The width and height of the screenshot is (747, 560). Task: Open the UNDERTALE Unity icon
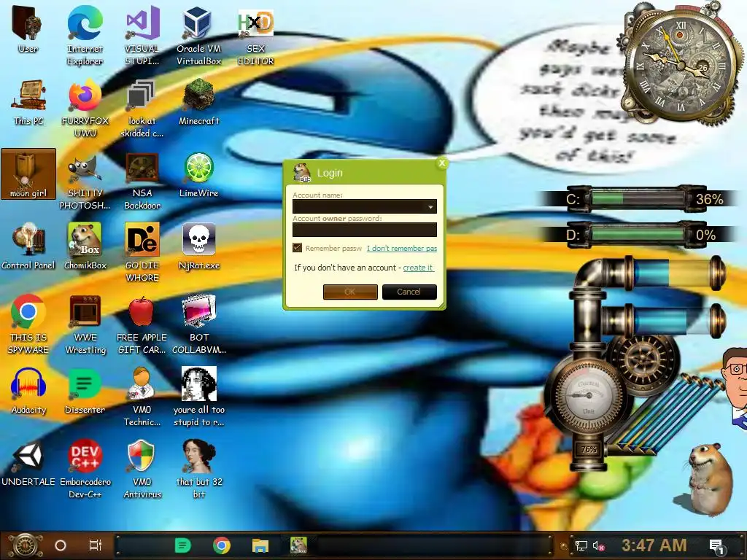coord(28,464)
